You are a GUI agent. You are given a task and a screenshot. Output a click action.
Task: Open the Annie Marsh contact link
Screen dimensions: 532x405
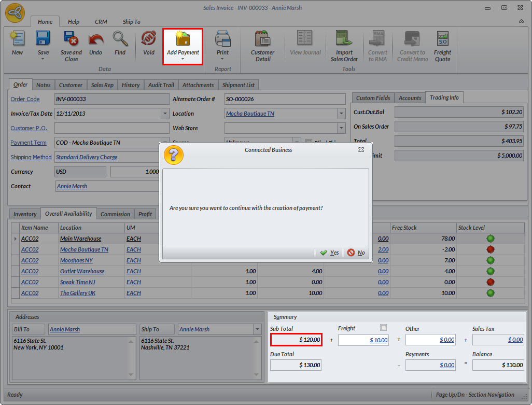[x=72, y=186]
